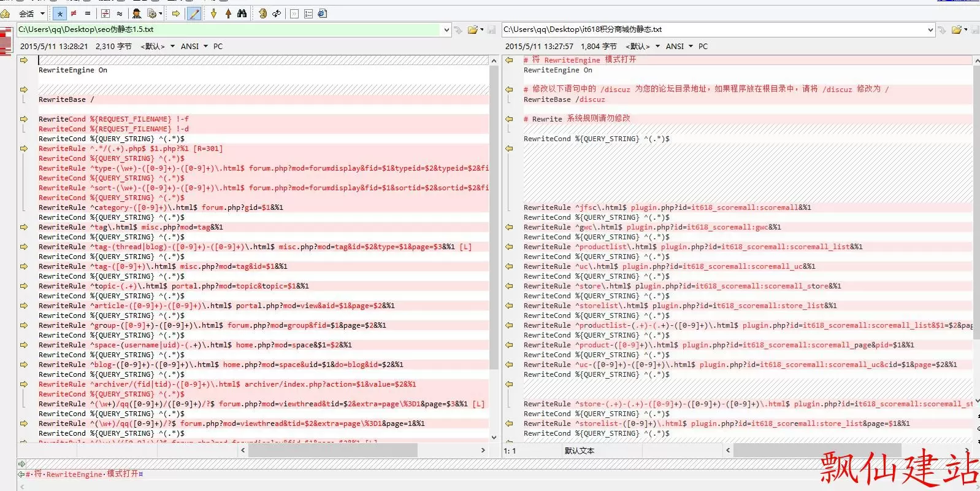The height and width of the screenshot is (491, 980).
Task: Click the left pane PC line ending label
Action: pyautogui.click(x=218, y=47)
